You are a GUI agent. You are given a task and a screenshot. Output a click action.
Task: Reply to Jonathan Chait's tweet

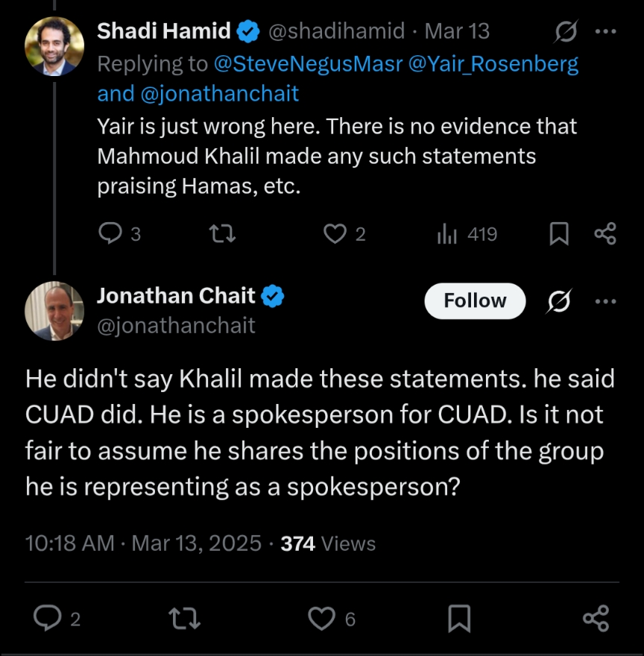[49, 618]
